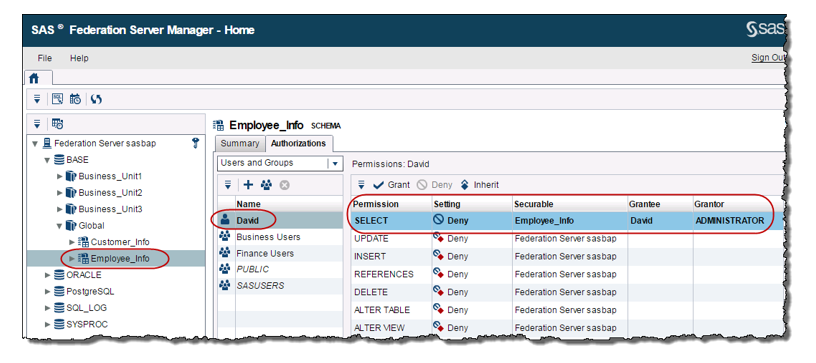Click the BASE database icon
Image resolution: width=816 pixels, height=363 pixels.
(x=60, y=160)
